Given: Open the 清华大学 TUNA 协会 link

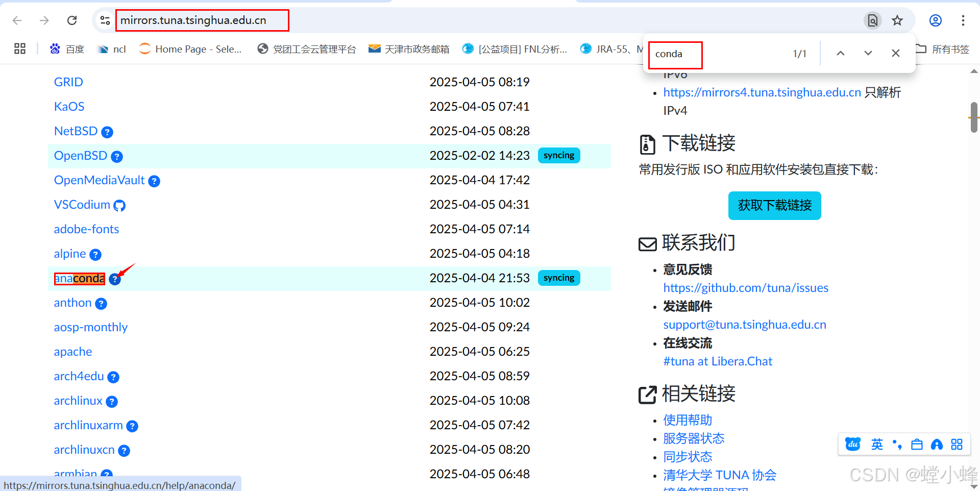Looking at the screenshot, I should (x=720, y=475).
